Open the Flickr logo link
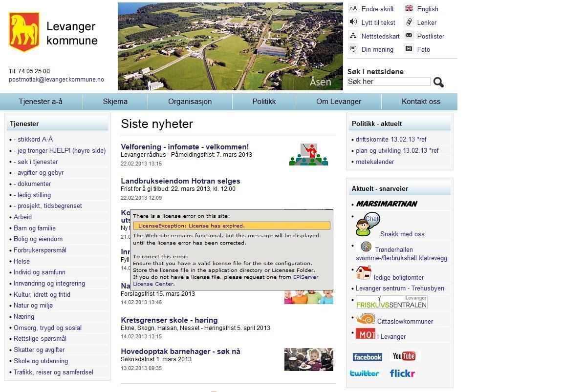The height and width of the screenshot is (392, 563). (402, 373)
